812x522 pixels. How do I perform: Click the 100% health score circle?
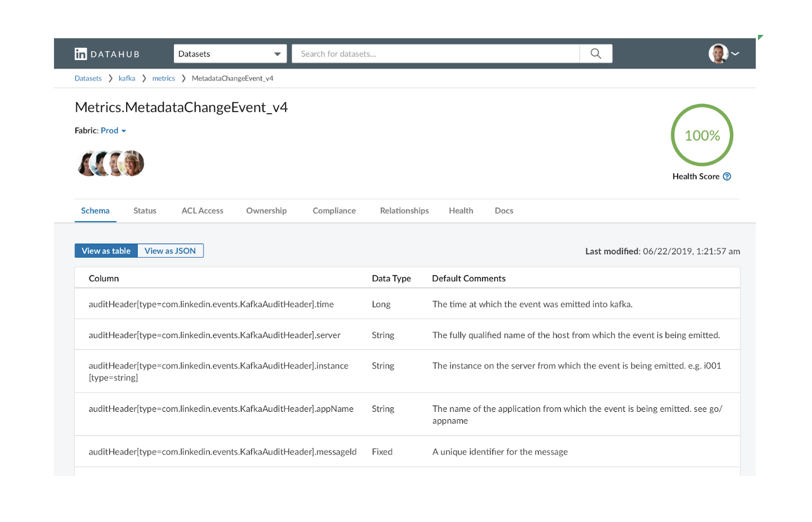point(702,136)
